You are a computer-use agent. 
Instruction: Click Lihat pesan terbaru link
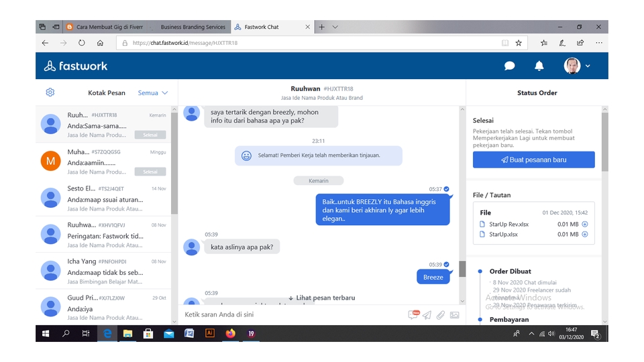(x=321, y=298)
